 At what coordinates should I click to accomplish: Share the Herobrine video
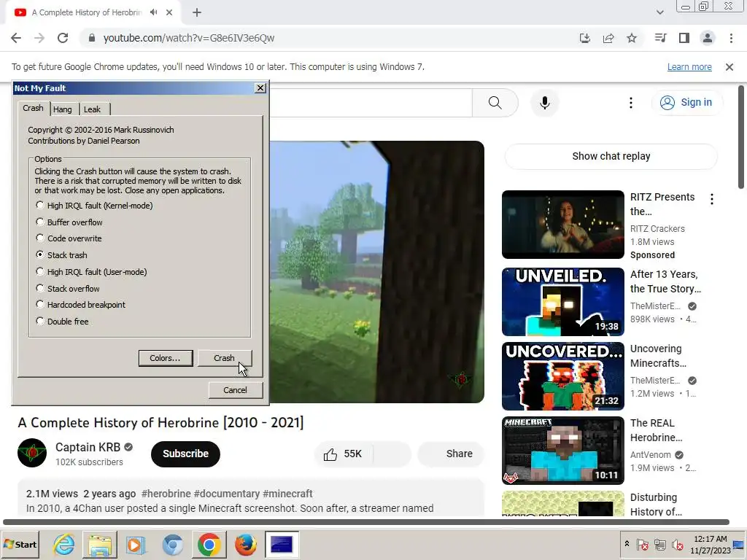[451, 454]
